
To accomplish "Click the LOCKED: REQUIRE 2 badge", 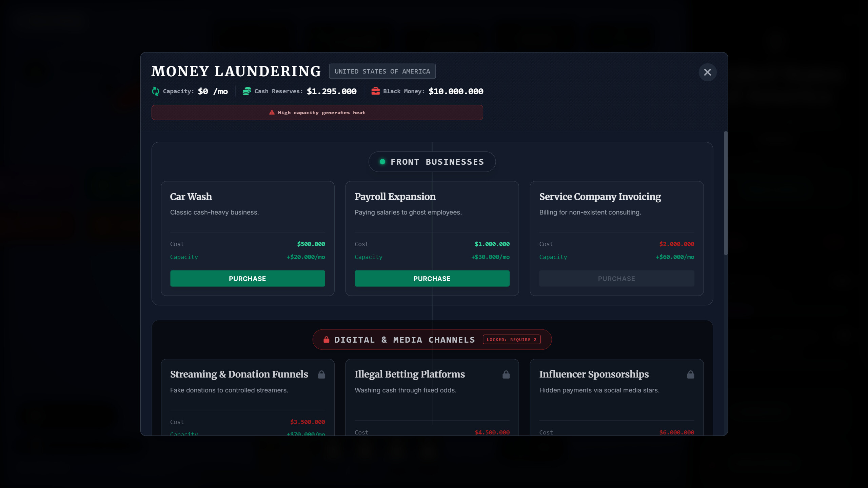I will (511, 339).
